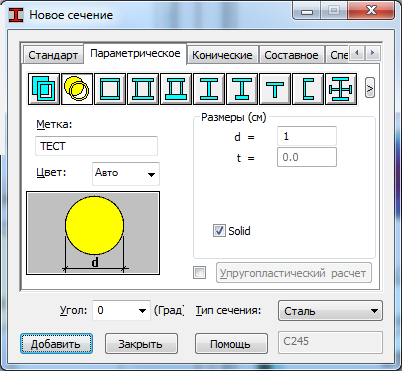Image resolution: width=402 pixels, height=371 pixels.
Task: Show more section shapes with the > arrow
Action: (x=370, y=88)
